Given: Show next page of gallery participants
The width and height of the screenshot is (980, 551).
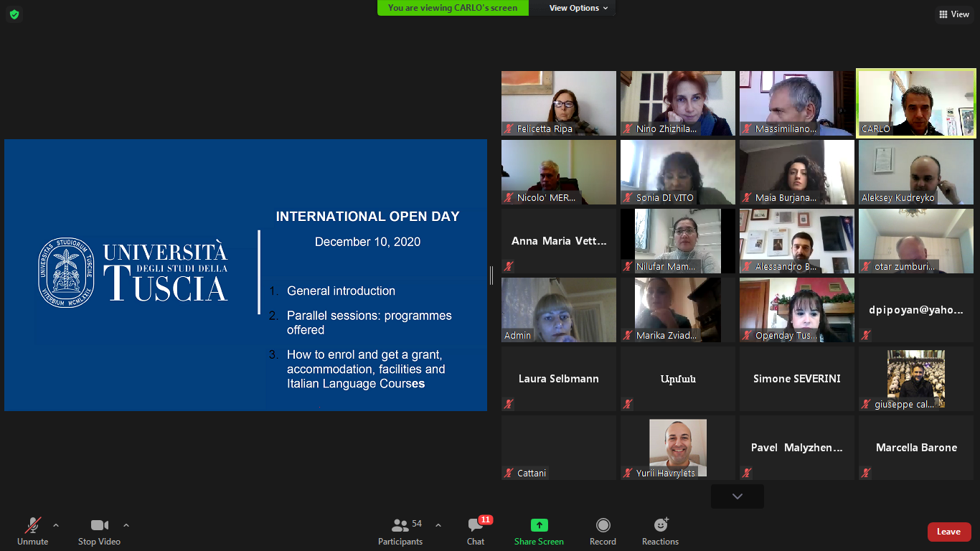Looking at the screenshot, I should [x=738, y=496].
